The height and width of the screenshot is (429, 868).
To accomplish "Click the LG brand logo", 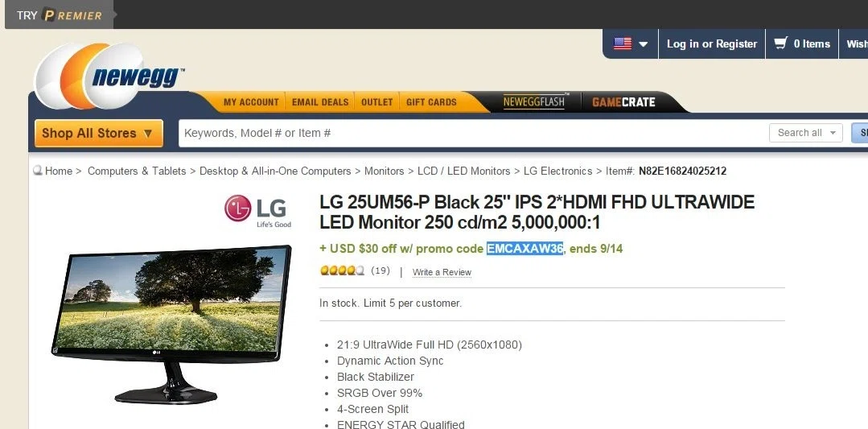I will [x=258, y=210].
